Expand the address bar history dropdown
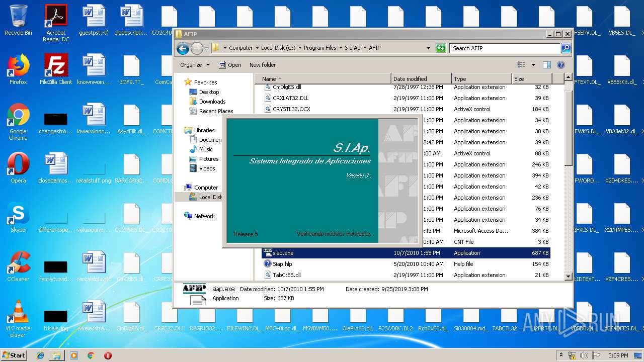 (x=428, y=48)
